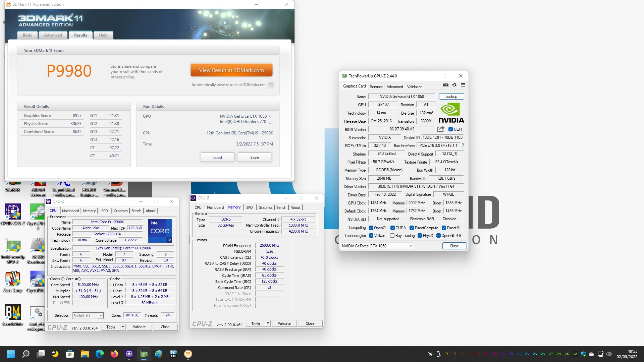Image resolution: width=644 pixels, height=362 pixels.
Task: Toggle the PhysX checkbox
Action: click(x=420, y=236)
